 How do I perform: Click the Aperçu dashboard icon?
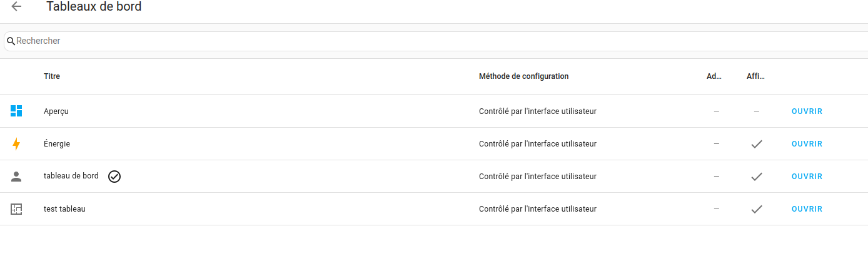[x=16, y=111]
